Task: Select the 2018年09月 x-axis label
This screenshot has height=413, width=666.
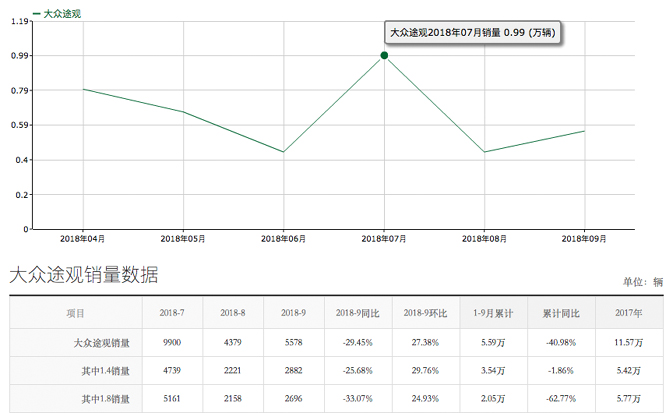Action: coord(584,239)
